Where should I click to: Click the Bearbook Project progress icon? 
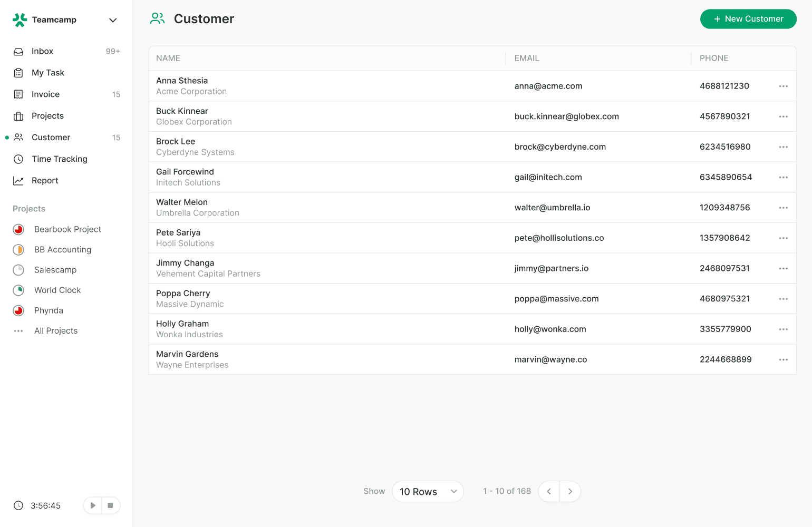pos(18,229)
